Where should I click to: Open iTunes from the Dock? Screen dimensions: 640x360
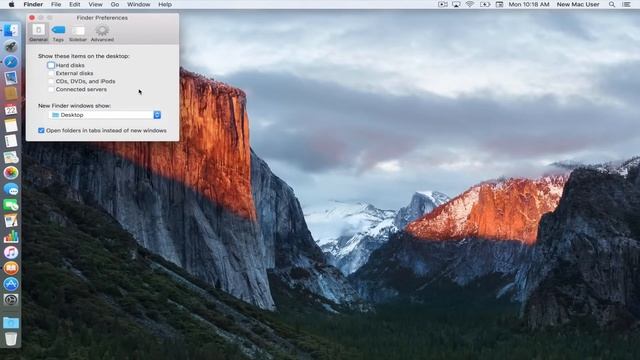click(x=11, y=253)
